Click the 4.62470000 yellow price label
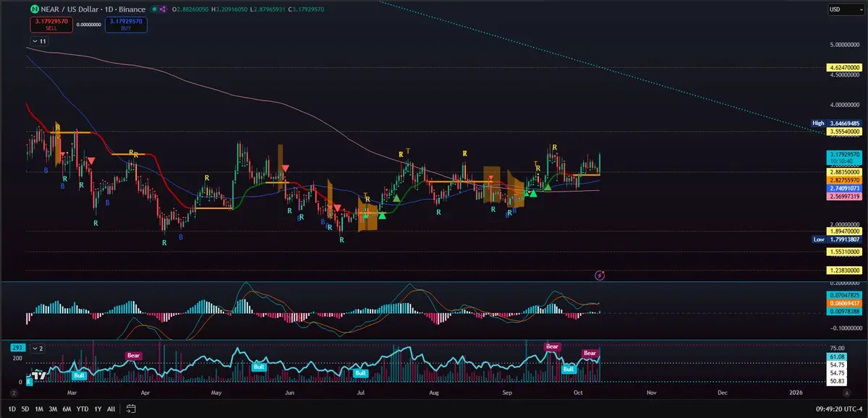 [x=843, y=67]
